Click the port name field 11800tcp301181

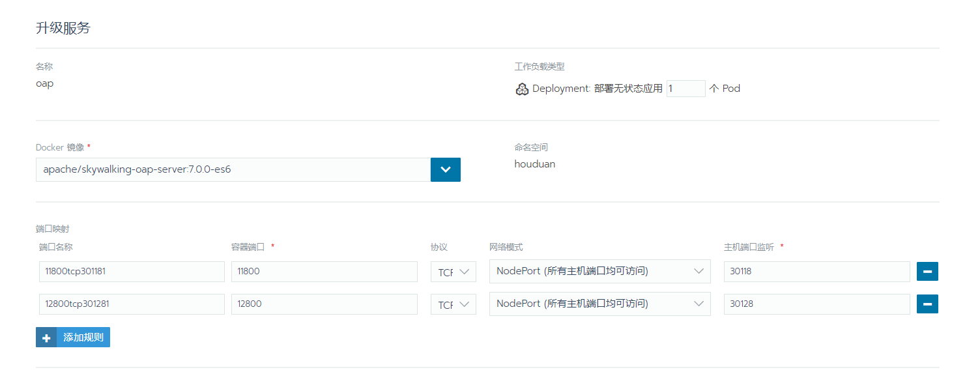[132, 272]
